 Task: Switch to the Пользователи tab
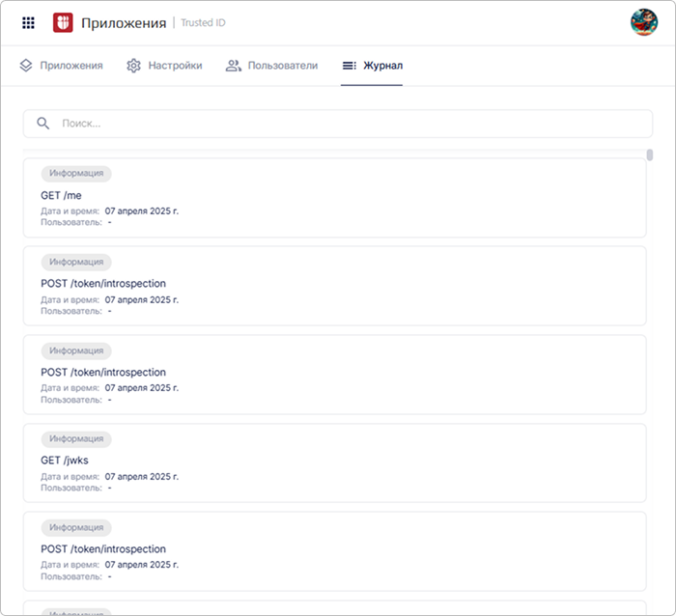tap(272, 66)
